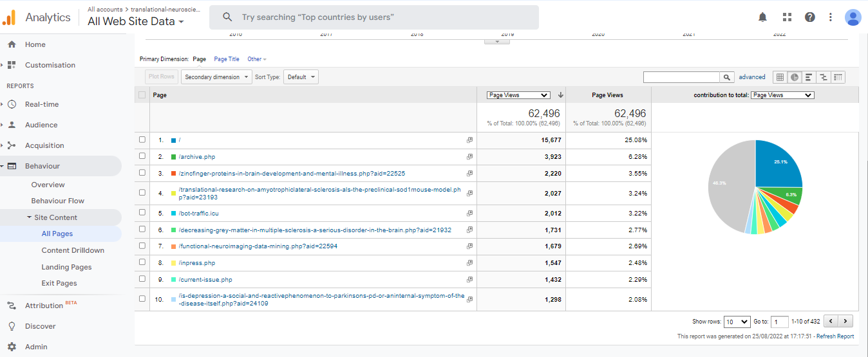Viewport: 868px width, 357px height.
Task: Expand the contribution to total Page Views dropdown
Action: pyautogui.click(x=782, y=95)
